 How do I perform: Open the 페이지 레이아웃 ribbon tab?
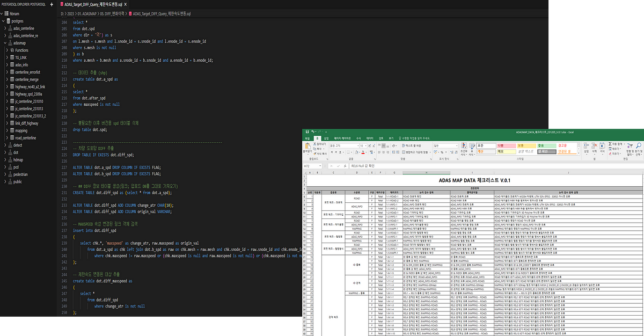coord(342,138)
